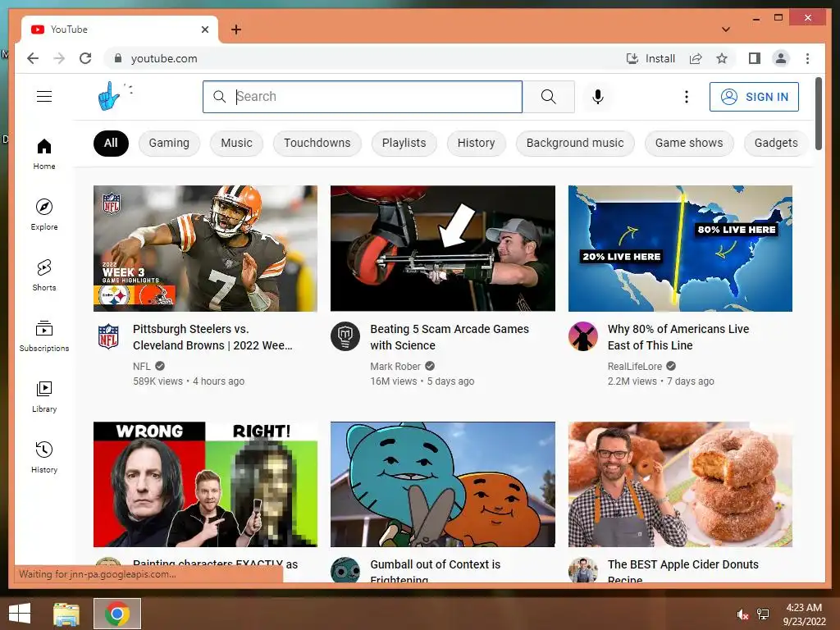840x630 pixels.
Task: Open the Chrome profile avatar
Action: click(x=781, y=58)
